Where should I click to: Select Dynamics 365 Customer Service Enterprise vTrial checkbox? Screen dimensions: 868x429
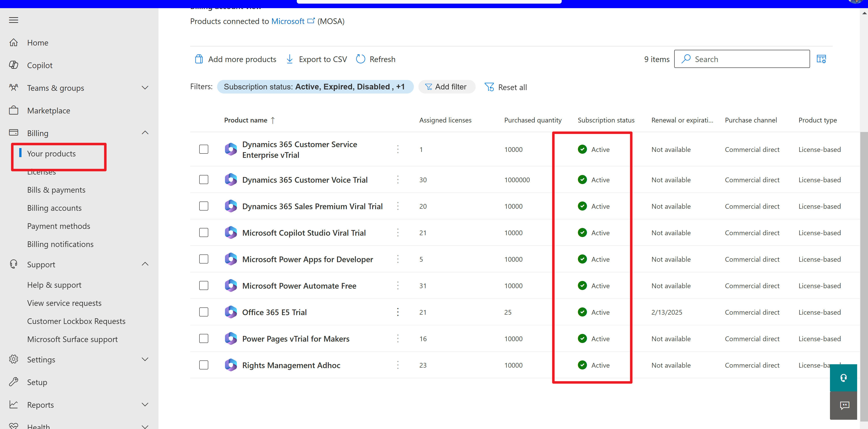click(204, 149)
